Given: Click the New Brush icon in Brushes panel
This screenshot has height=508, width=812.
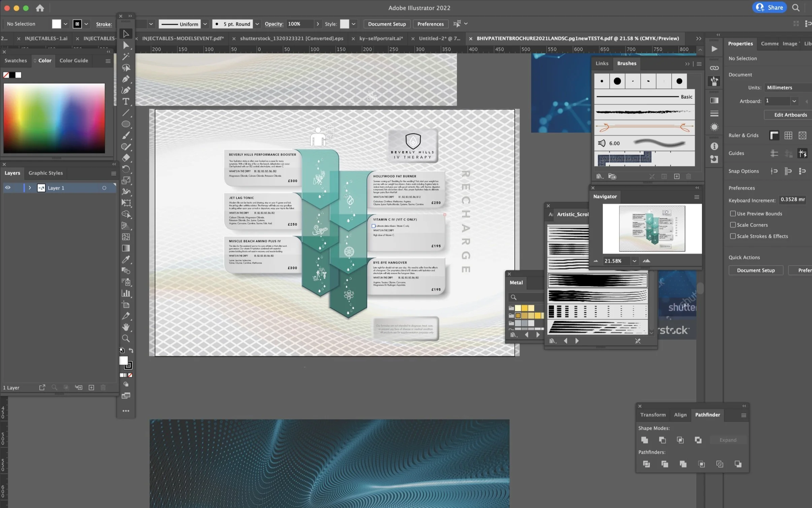Looking at the screenshot, I should [677, 176].
